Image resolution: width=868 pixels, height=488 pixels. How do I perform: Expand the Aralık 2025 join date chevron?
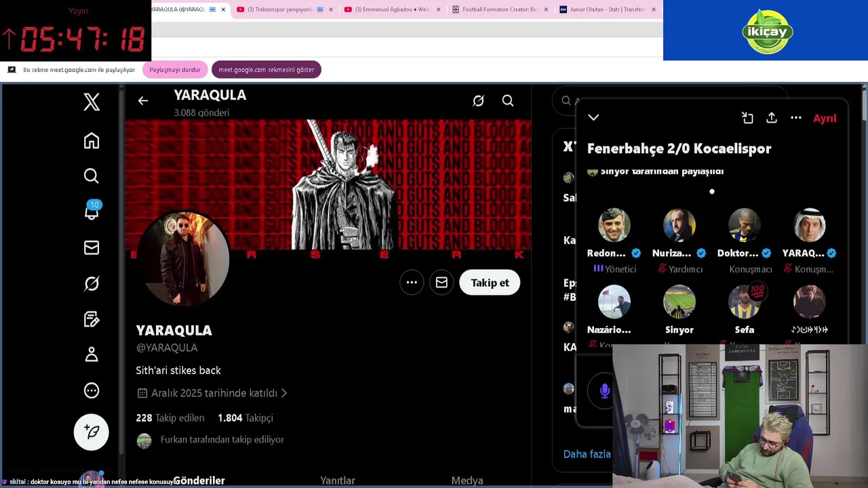[x=284, y=393]
